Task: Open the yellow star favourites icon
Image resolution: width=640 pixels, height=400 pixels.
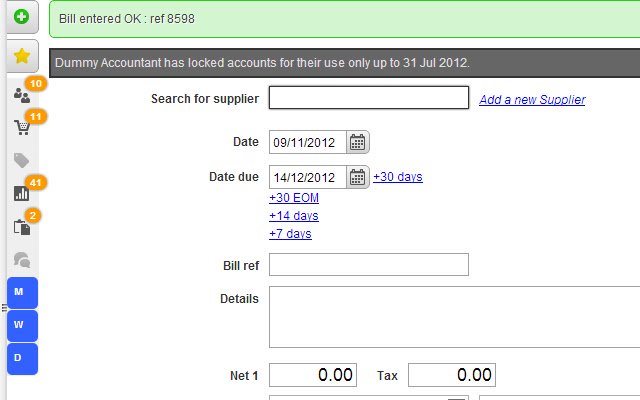Action: 22,56
